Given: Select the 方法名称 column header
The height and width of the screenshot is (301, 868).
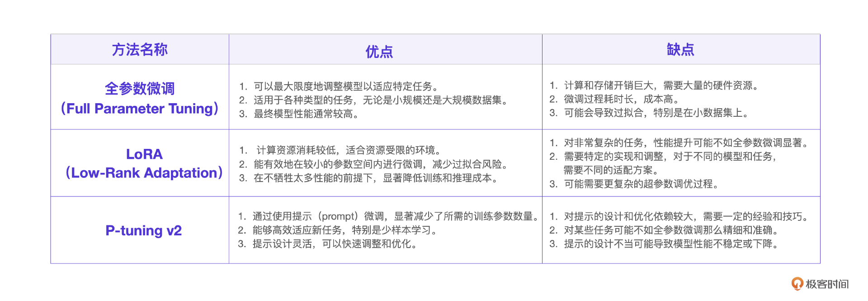Looking at the screenshot, I should [x=140, y=49].
